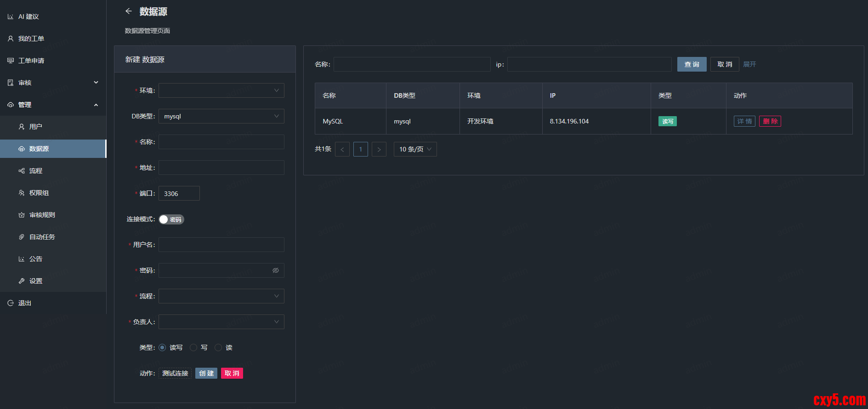Show password with the eye icon
This screenshot has width=868, height=409.
point(276,270)
